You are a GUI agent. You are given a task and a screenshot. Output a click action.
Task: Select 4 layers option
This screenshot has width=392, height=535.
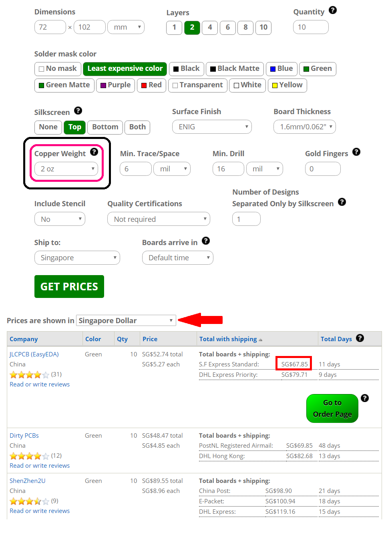pyautogui.click(x=210, y=28)
